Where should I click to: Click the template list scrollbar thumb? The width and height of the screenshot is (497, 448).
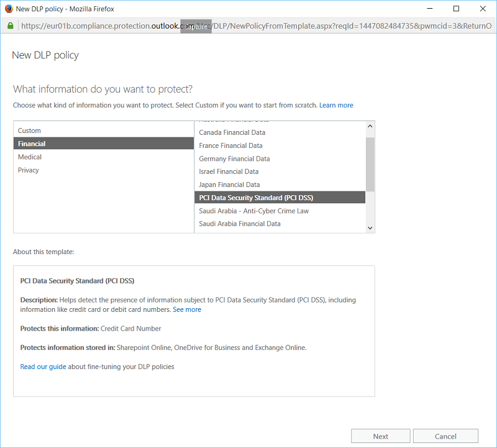pos(370,164)
